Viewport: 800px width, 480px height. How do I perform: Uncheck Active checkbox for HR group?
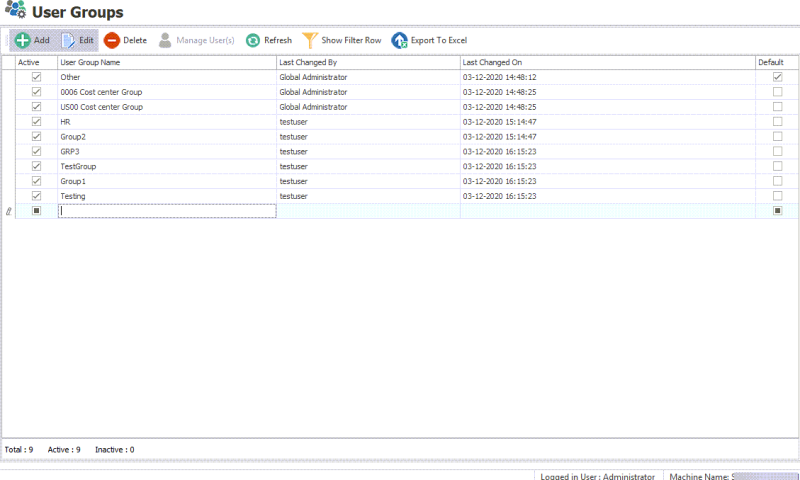[37, 122]
